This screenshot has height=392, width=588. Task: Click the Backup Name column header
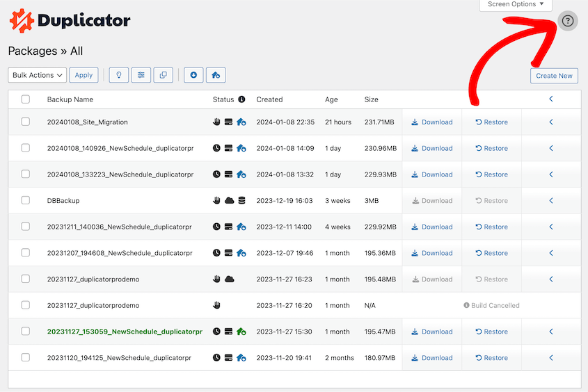[70, 99]
